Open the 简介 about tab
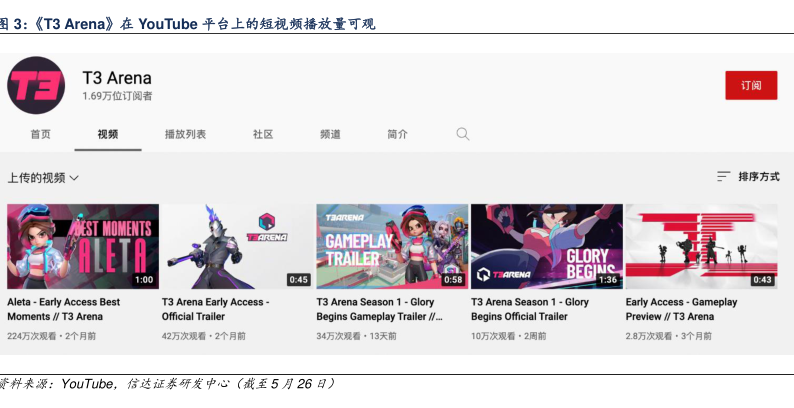This screenshot has height=408, width=794. click(x=397, y=134)
